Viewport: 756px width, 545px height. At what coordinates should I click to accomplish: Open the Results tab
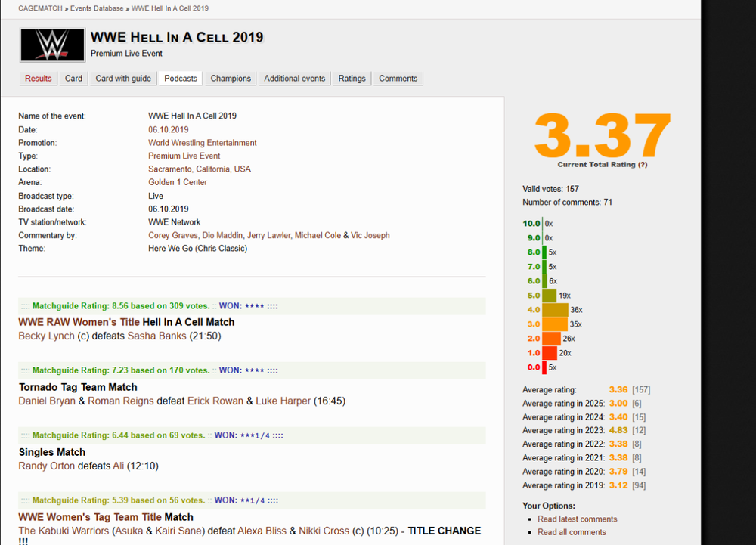39,79
